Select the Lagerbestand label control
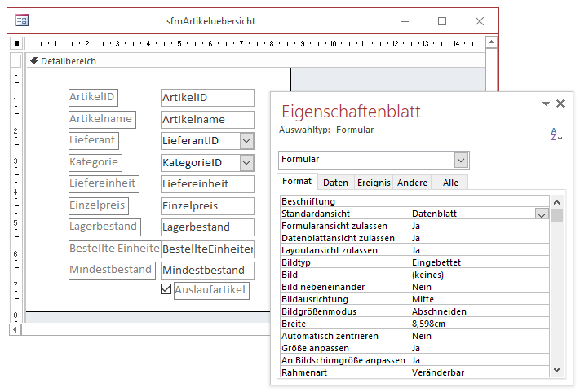This screenshot has height=392, width=580. [x=104, y=227]
